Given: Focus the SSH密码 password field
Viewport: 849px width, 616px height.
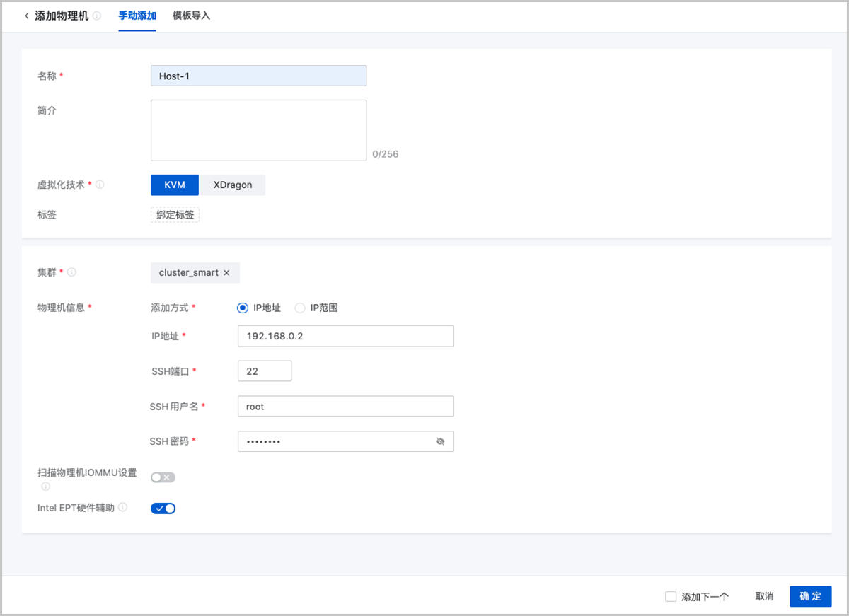Looking at the screenshot, I should 345,441.
